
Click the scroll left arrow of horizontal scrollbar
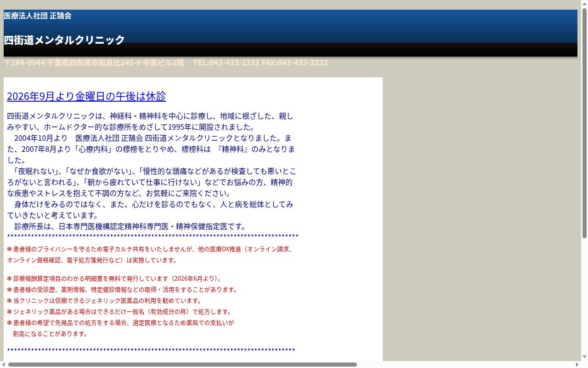pos(3,365)
